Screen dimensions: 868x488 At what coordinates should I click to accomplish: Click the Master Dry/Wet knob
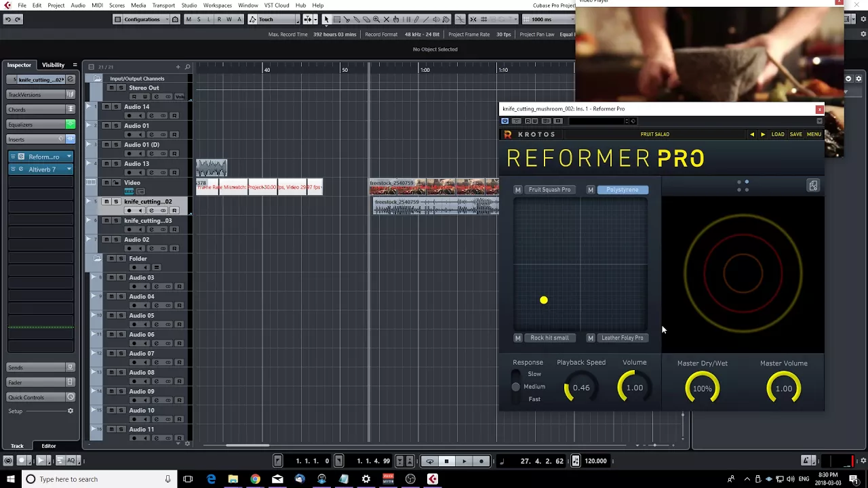click(x=702, y=388)
